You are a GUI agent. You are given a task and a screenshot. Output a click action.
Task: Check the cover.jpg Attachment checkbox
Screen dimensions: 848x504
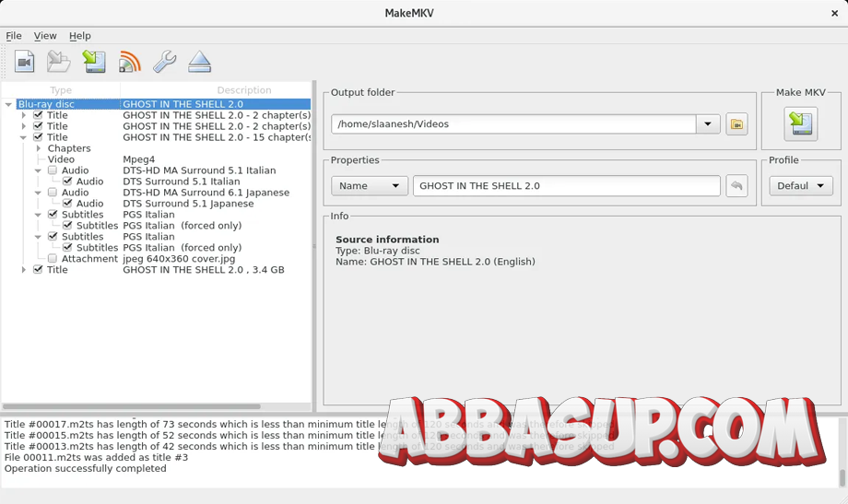53,259
